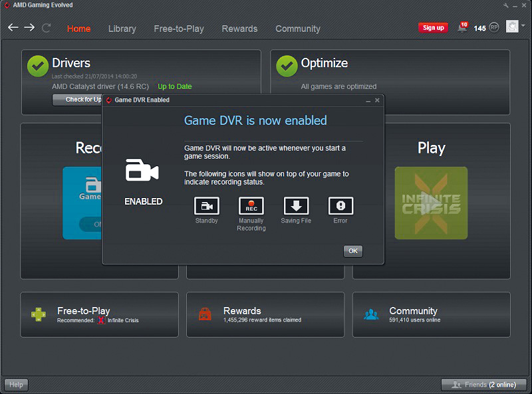Open the Help button
This screenshot has width=532, height=394.
[16, 384]
